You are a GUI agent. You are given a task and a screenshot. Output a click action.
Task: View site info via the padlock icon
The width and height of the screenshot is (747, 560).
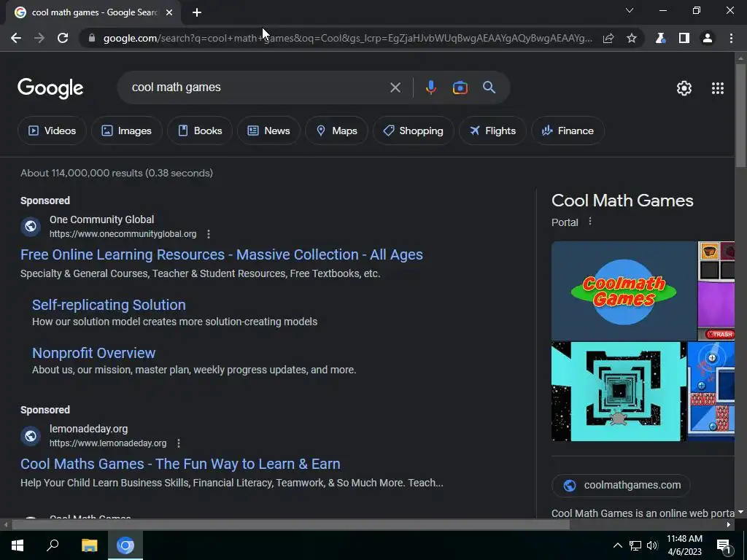pos(92,38)
